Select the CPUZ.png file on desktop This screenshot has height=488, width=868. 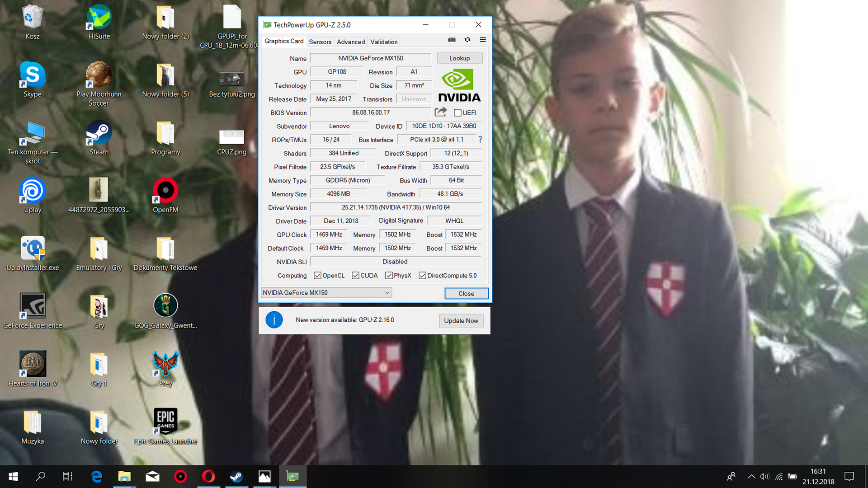point(231,141)
